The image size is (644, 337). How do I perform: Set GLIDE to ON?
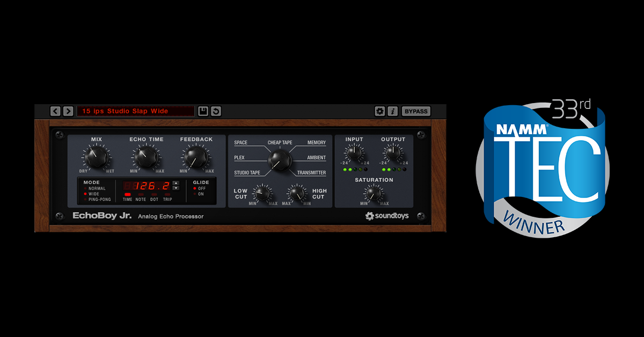pyautogui.click(x=197, y=194)
